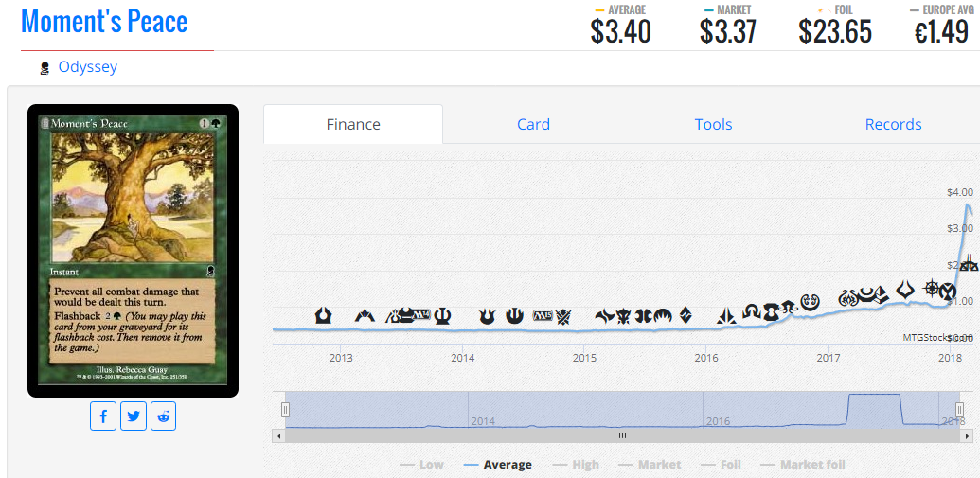Viewport: 980px width, 478px height.
Task: Click the Oath of the Gatewatch icon near 2016
Action: 726,315
